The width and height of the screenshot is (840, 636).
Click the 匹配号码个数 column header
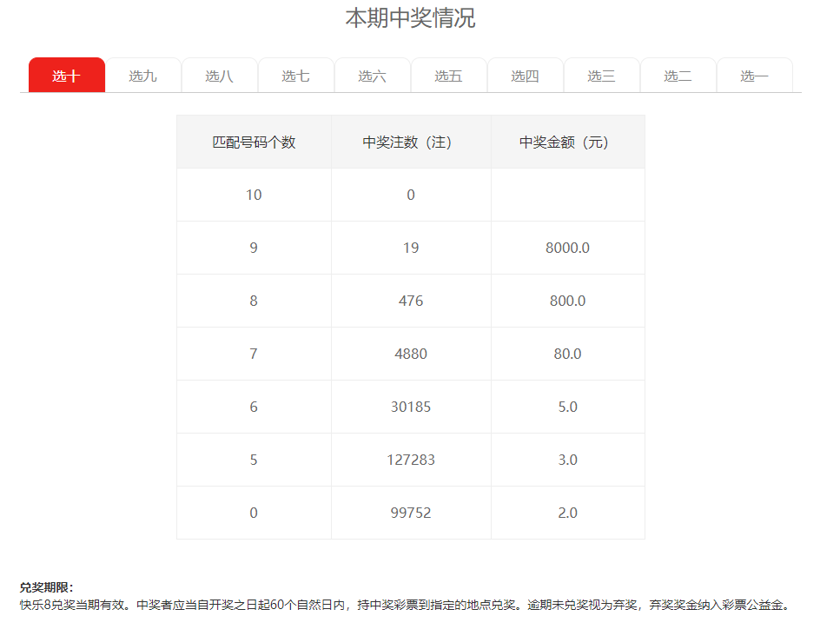tap(254, 142)
